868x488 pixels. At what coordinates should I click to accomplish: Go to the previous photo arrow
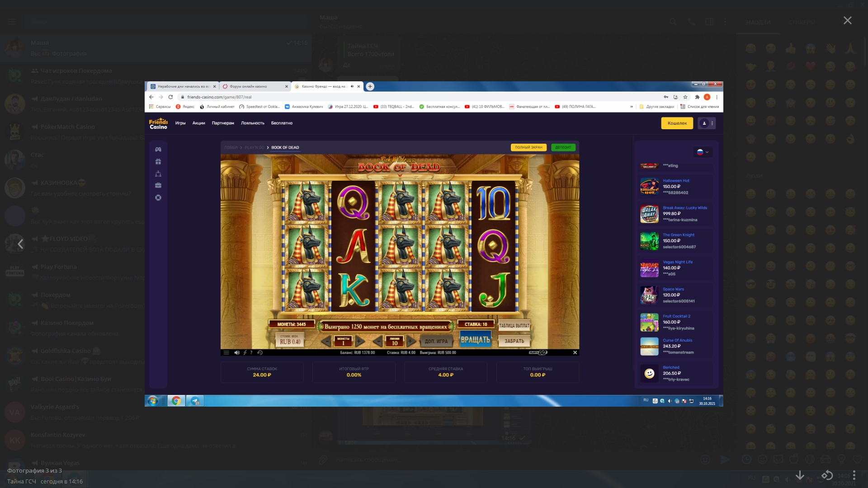click(20, 244)
